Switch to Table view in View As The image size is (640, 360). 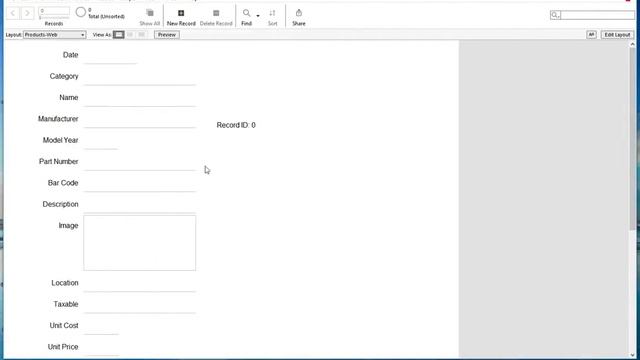141,35
